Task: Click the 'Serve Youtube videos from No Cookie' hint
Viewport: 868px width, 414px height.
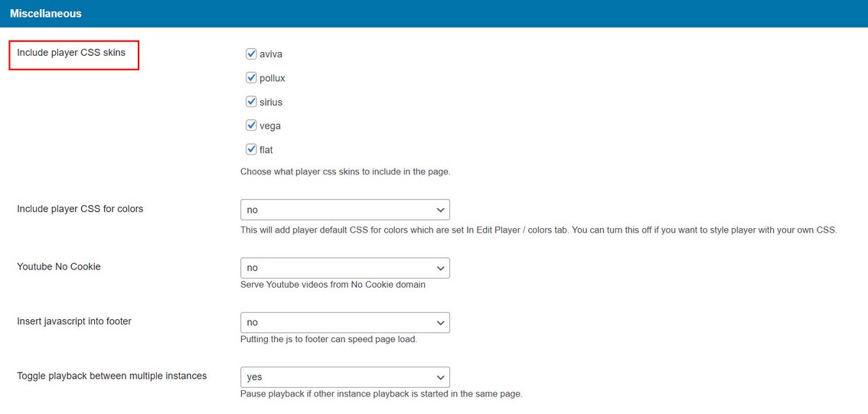Action: 333,285
